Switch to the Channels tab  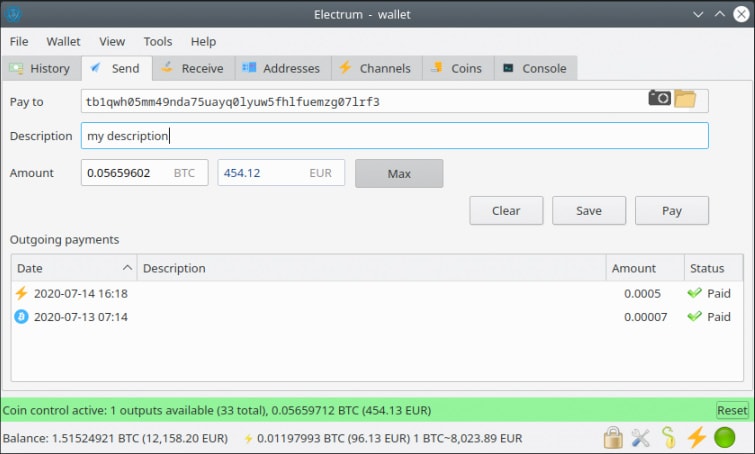375,69
